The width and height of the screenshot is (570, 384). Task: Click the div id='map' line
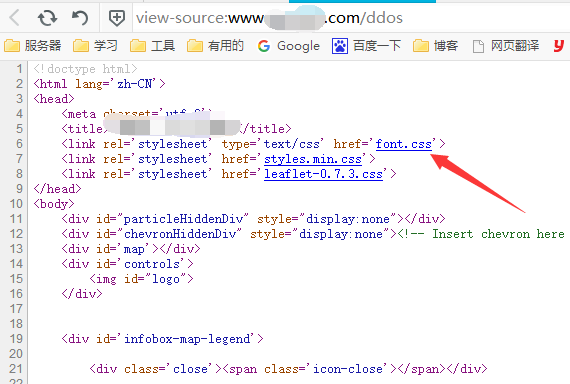click(131, 249)
